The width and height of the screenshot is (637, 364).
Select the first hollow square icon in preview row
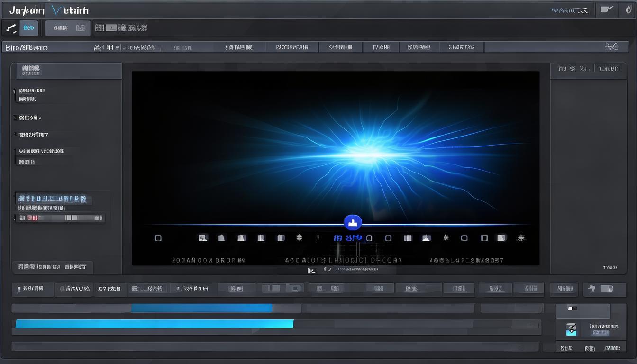coord(158,238)
